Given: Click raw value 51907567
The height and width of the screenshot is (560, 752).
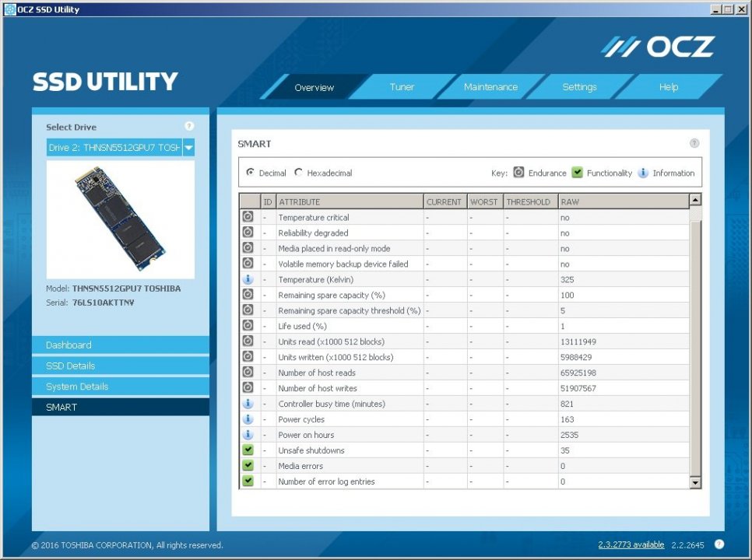Looking at the screenshot, I should tap(578, 388).
